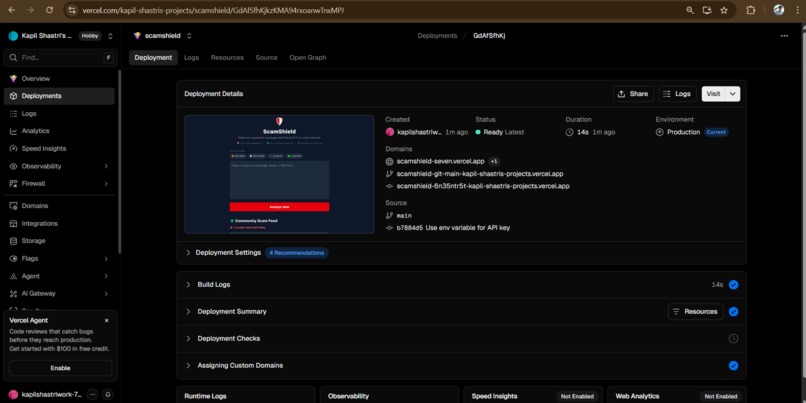Screen dimensions: 806x403
Task: Open Logs in the sidebar
Action: (x=59, y=114)
